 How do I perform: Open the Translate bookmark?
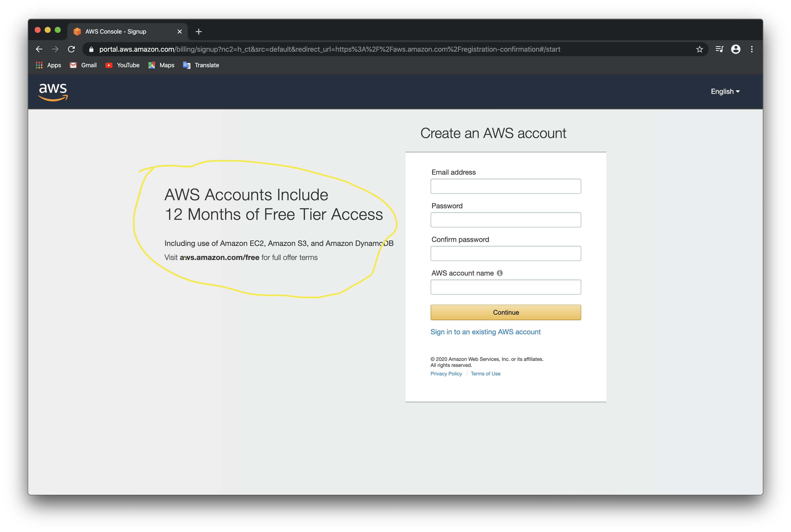click(201, 65)
